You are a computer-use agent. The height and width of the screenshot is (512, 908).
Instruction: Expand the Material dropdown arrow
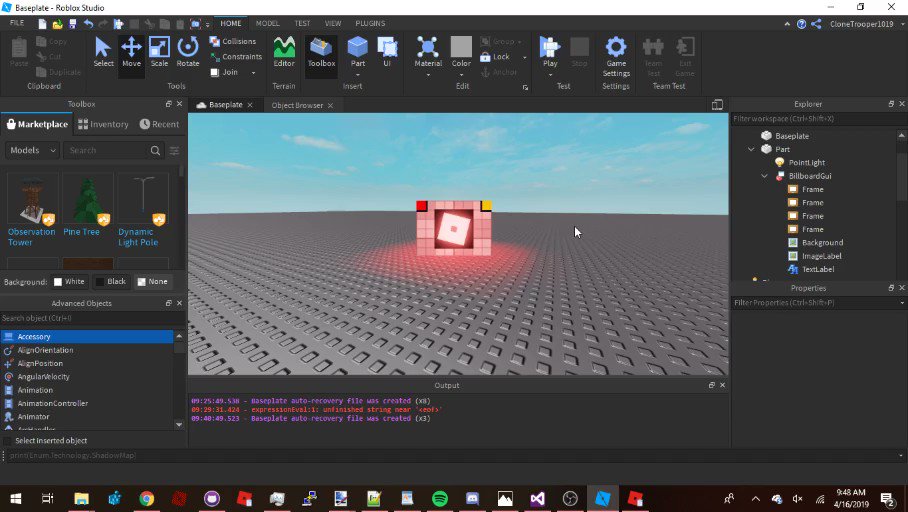[x=428, y=74]
